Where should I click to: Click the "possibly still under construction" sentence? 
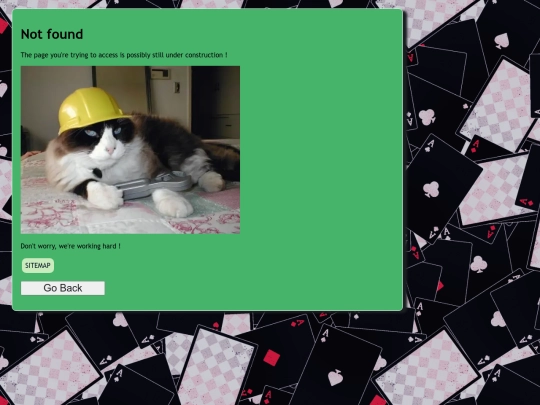[x=124, y=55]
